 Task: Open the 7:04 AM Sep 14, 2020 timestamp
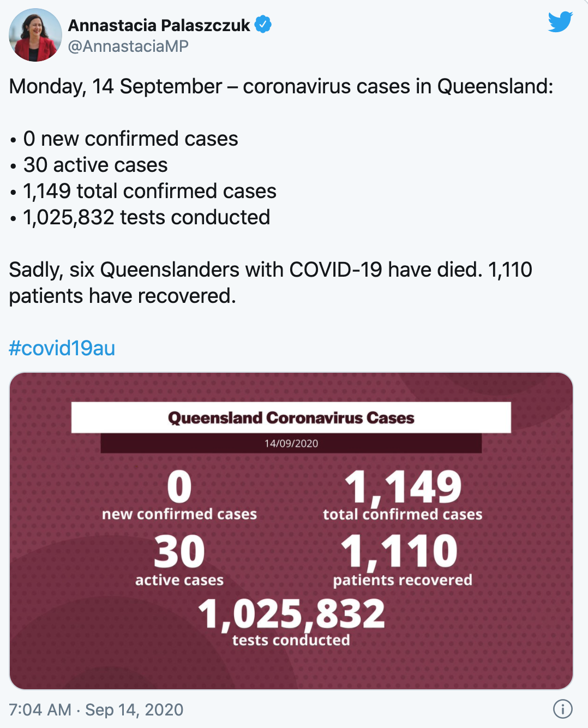click(x=96, y=709)
